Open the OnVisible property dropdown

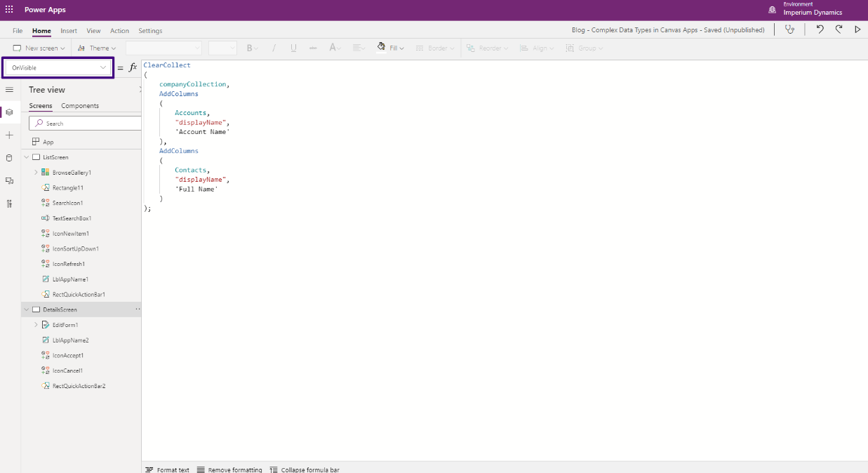point(58,67)
